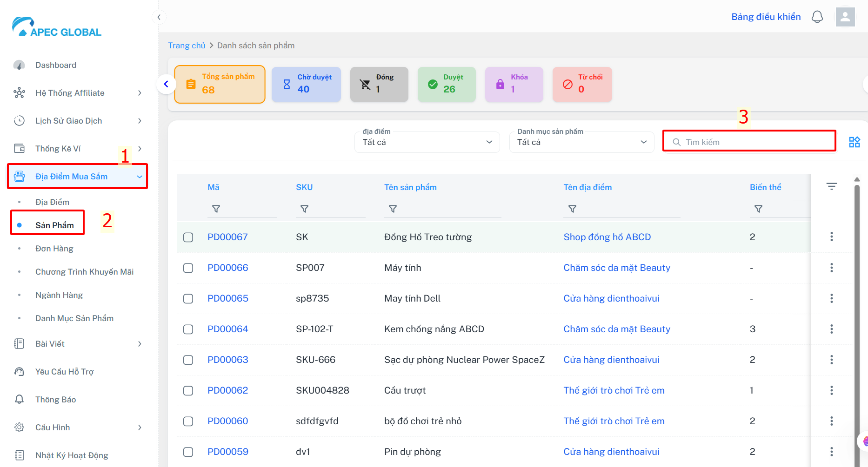Click the Yêu Cầu Hỗ Trợ headset icon

[x=19, y=372]
